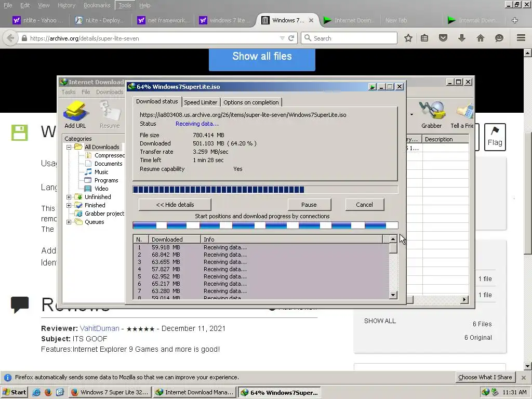Screen dimensions: 532x399
Task: Dismiss the Firefox data notification bar
Action: click(524, 377)
